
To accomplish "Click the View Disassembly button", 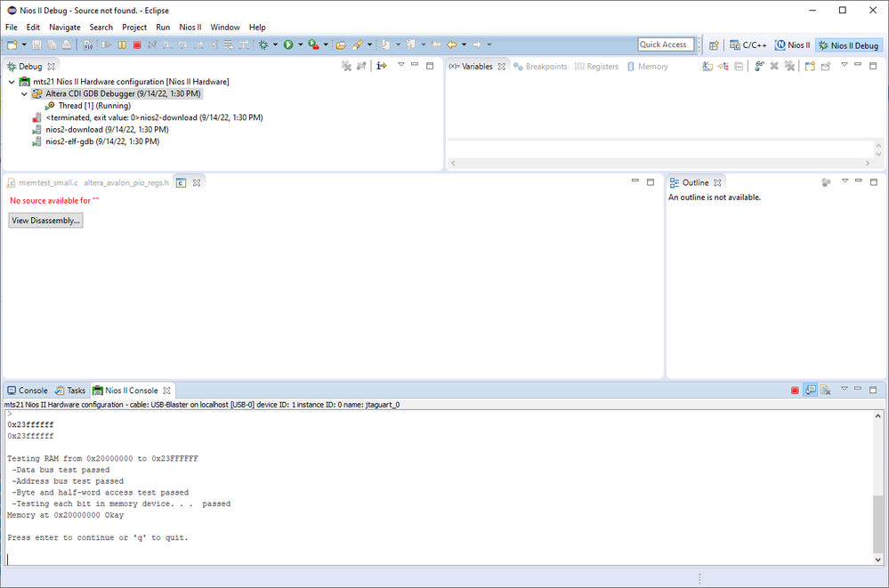I will (x=46, y=221).
